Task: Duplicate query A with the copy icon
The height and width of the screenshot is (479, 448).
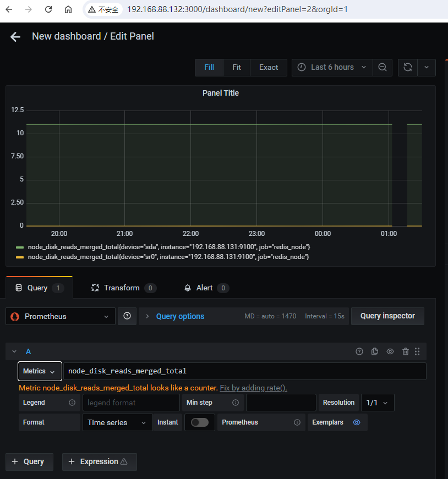Action: click(375, 351)
